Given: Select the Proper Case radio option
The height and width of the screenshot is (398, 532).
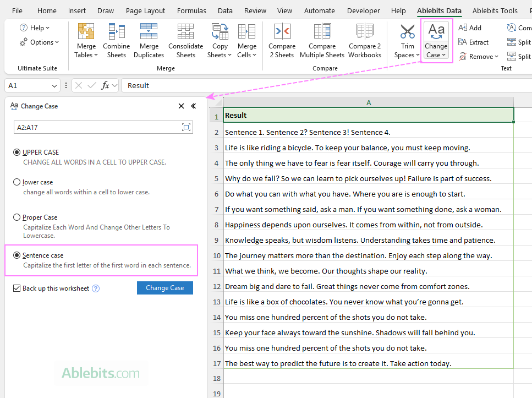Looking at the screenshot, I should [x=17, y=217].
